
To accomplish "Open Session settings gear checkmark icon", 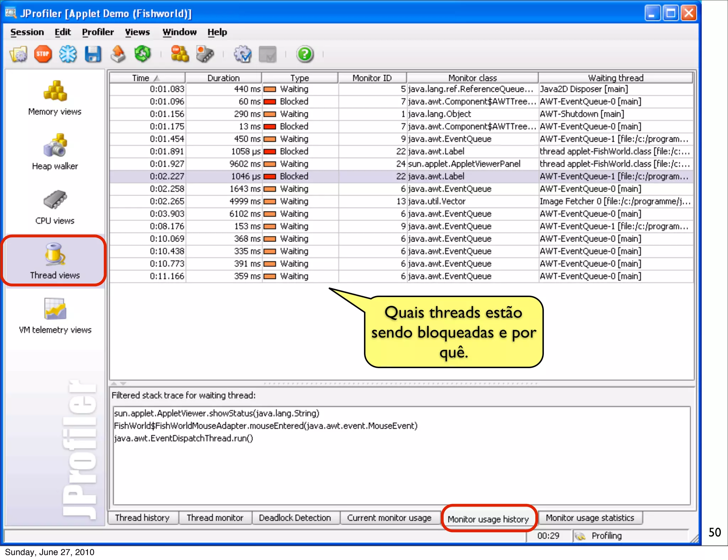I will [x=242, y=54].
